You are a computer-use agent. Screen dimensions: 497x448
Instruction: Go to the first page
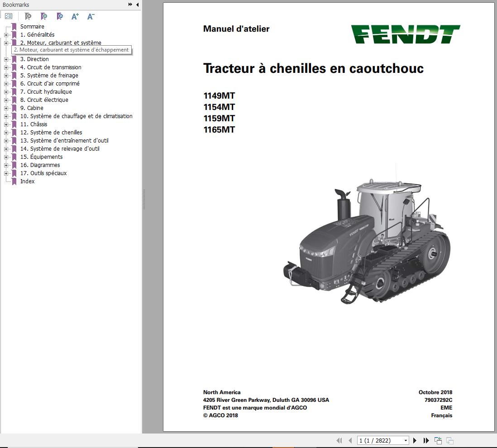[x=339, y=440]
